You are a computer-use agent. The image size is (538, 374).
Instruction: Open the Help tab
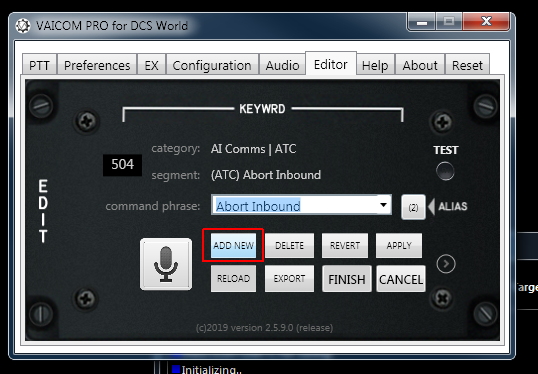click(x=375, y=65)
